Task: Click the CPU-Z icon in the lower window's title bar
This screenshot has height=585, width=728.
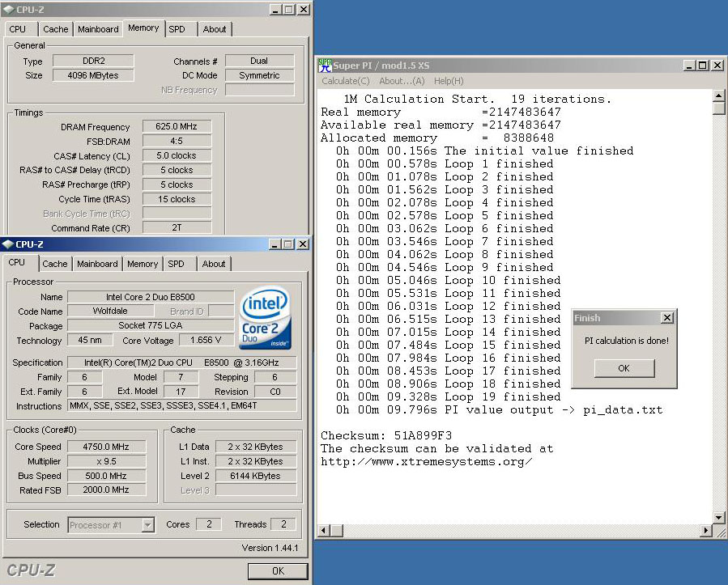Action: (x=8, y=244)
